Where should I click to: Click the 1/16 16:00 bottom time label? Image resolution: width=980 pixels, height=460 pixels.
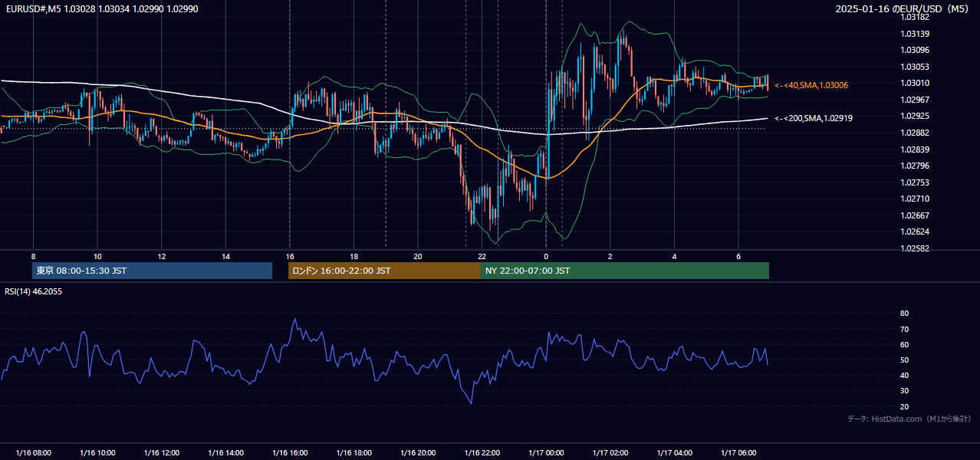coord(290,453)
